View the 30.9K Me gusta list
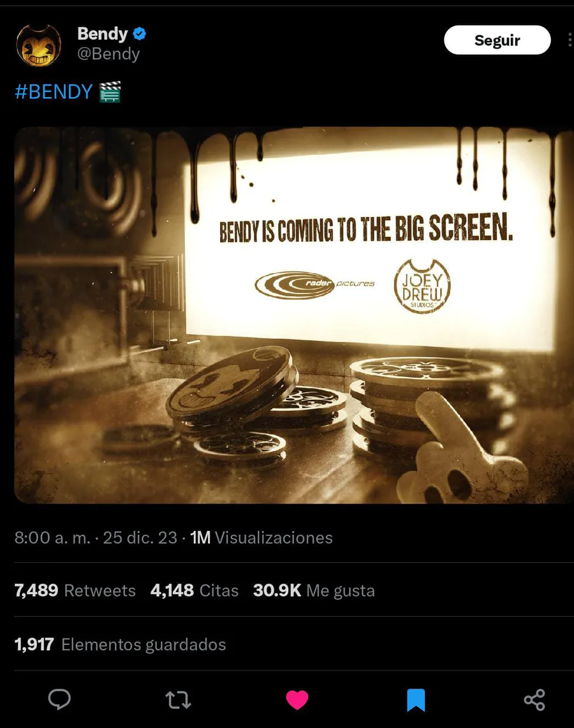The width and height of the screenshot is (574, 728). (x=314, y=590)
